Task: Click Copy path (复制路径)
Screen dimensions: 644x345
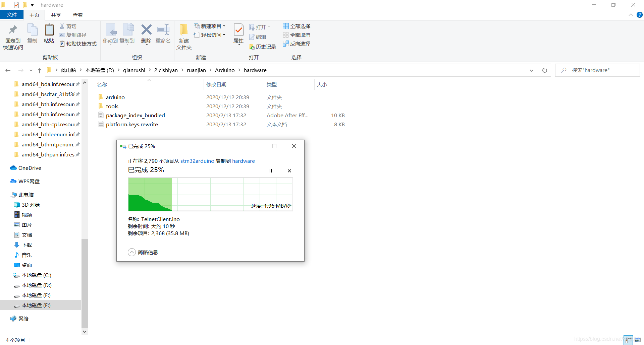Action: coord(73,35)
